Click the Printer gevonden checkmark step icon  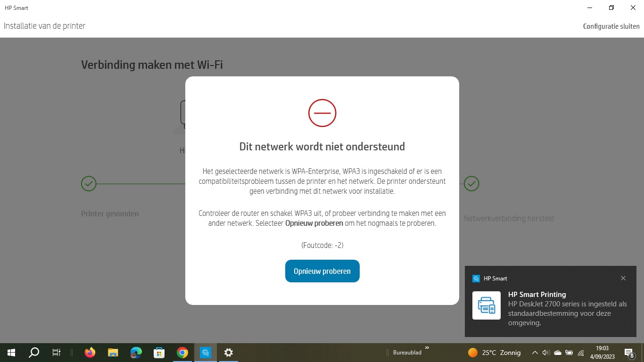click(x=89, y=183)
